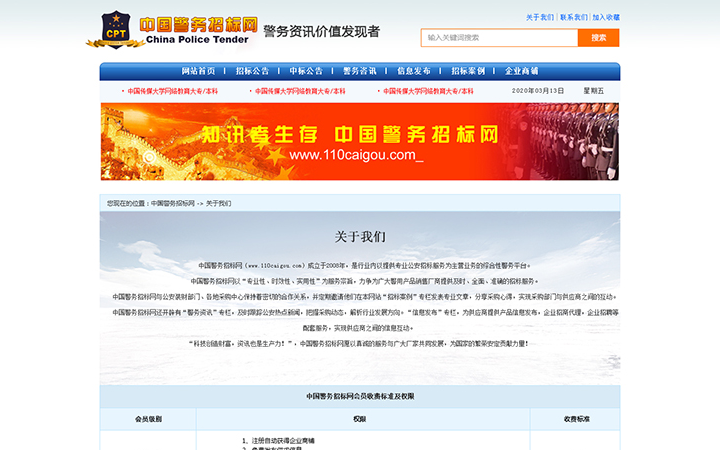The width and height of the screenshot is (720, 450).
Task: Open the 招标公告 menu item
Action: 252,71
